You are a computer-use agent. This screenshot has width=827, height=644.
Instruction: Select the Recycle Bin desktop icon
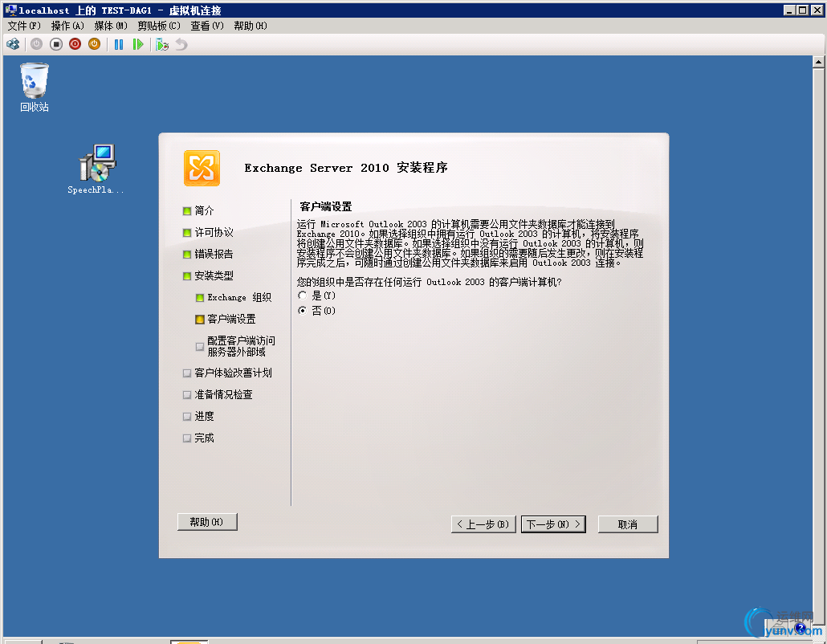(35, 88)
